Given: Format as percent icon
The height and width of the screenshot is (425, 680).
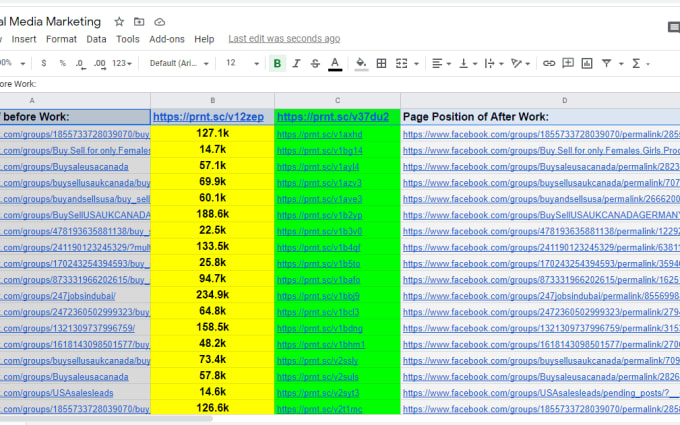Looking at the screenshot, I should [x=62, y=63].
